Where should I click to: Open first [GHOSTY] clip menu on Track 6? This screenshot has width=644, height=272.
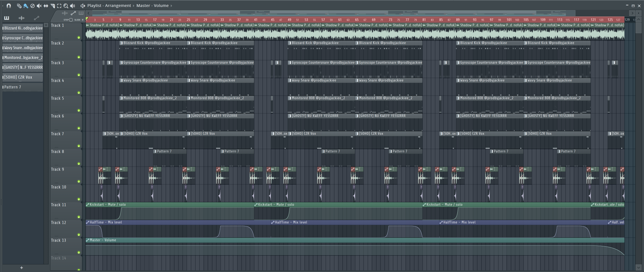[121, 116]
